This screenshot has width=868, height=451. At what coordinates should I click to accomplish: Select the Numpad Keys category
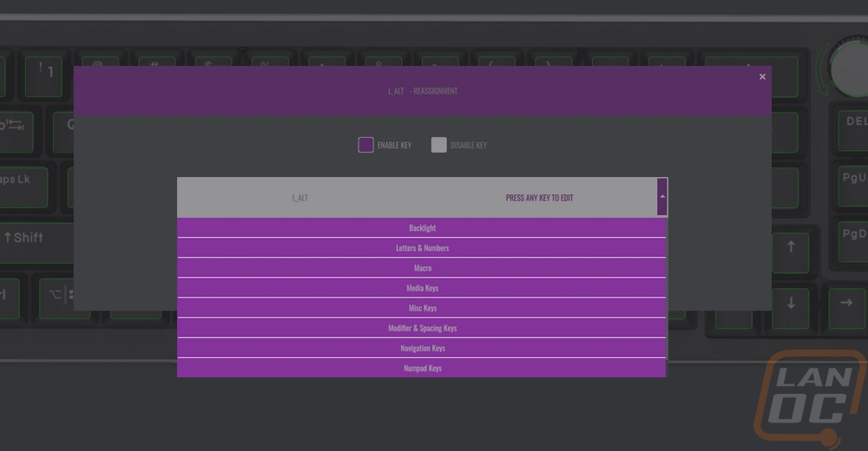coord(422,368)
